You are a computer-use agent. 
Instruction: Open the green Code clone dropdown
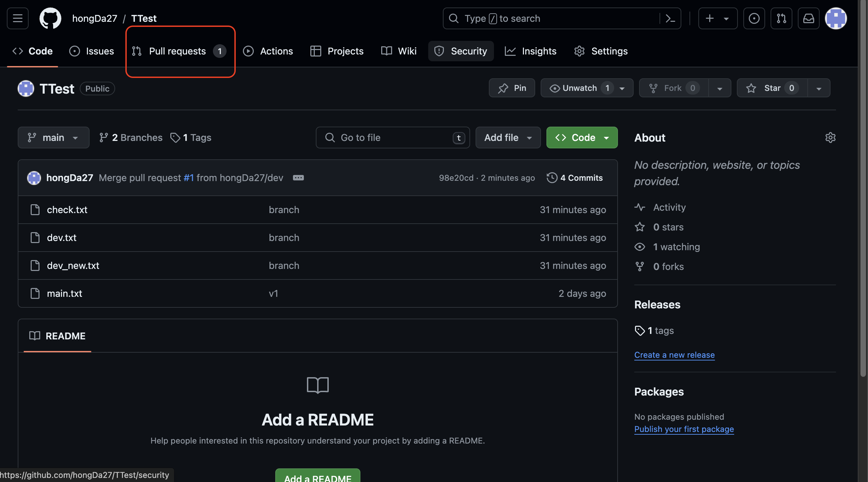(582, 138)
